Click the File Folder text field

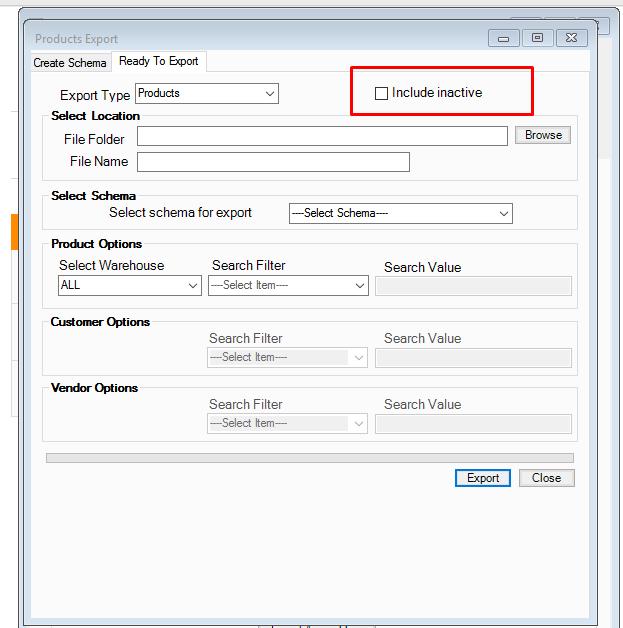pyautogui.click(x=322, y=136)
